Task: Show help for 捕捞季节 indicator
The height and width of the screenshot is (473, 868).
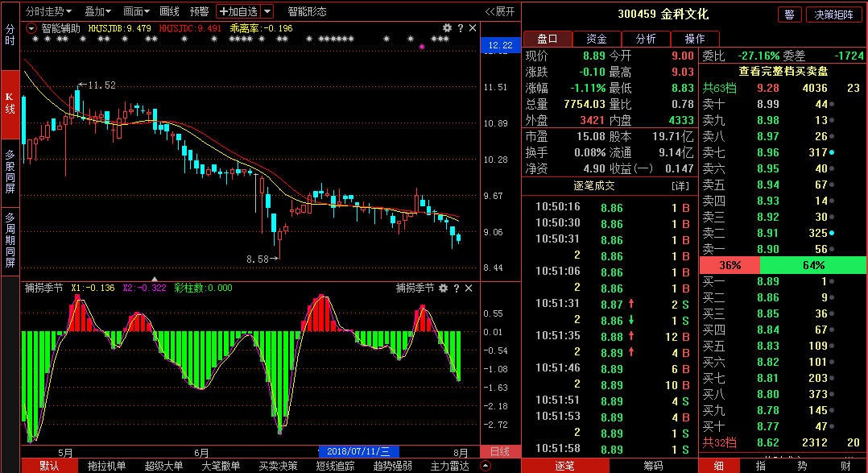Action: coord(456,288)
